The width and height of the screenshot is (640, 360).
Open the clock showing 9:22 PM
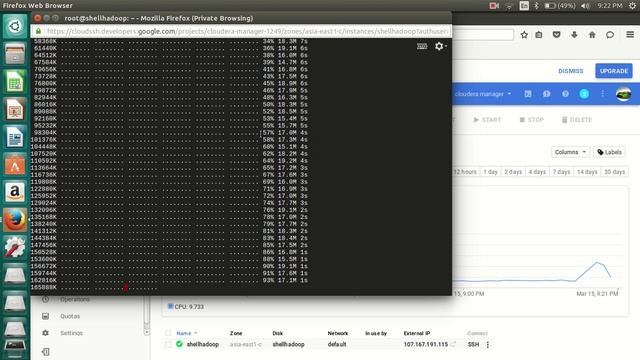[610, 6]
